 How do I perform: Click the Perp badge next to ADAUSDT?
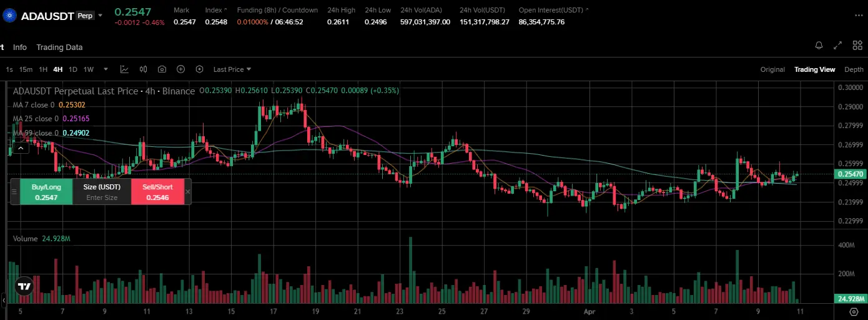[86, 16]
